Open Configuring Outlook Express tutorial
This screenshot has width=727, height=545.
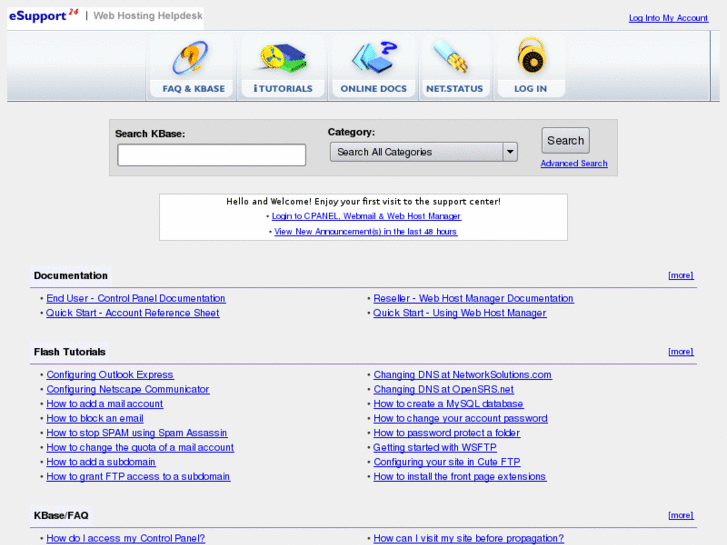click(110, 375)
